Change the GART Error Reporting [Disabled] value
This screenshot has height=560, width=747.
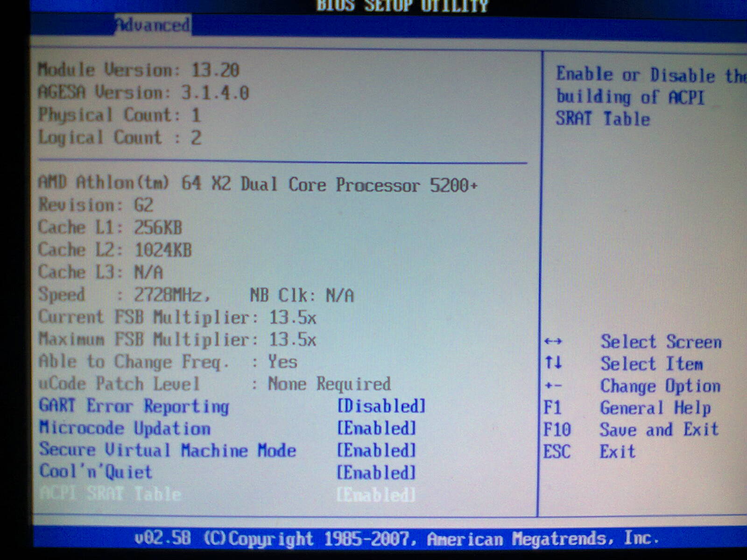(x=381, y=406)
